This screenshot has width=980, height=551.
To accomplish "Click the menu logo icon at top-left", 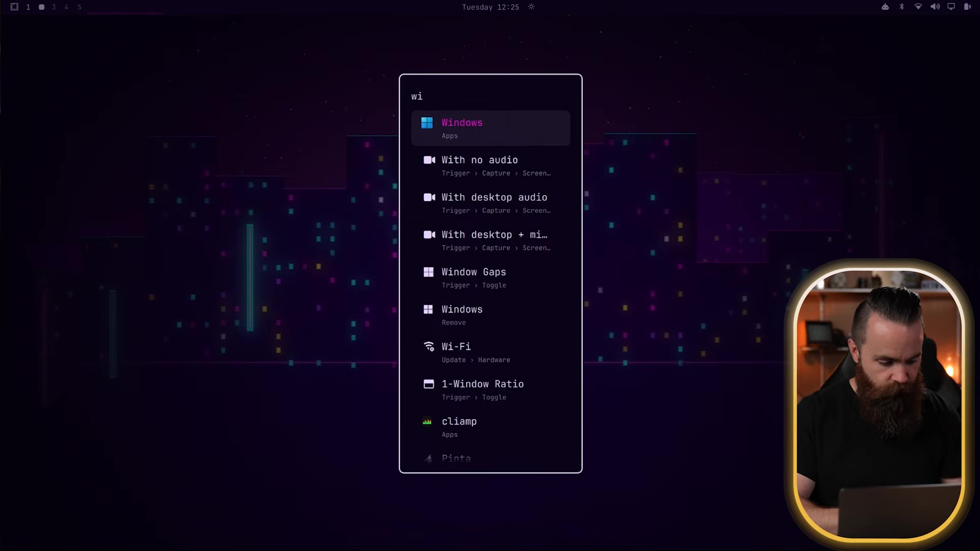I will pyautogui.click(x=14, y=7).
